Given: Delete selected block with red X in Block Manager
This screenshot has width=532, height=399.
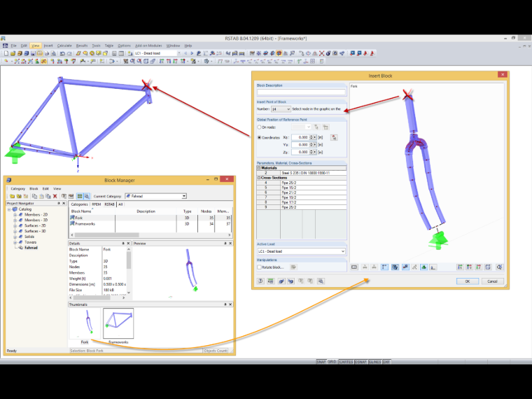Looking at the screenshot, I should coord(55,196).
